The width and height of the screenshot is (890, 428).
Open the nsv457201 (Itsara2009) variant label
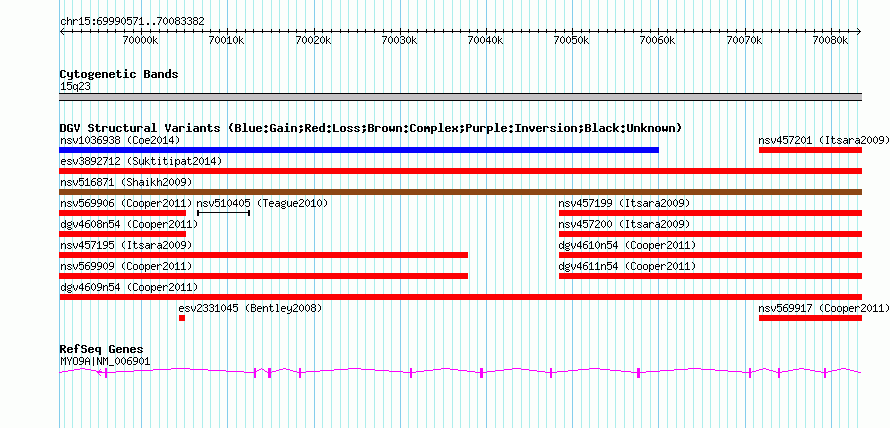(x=824, y=140)
